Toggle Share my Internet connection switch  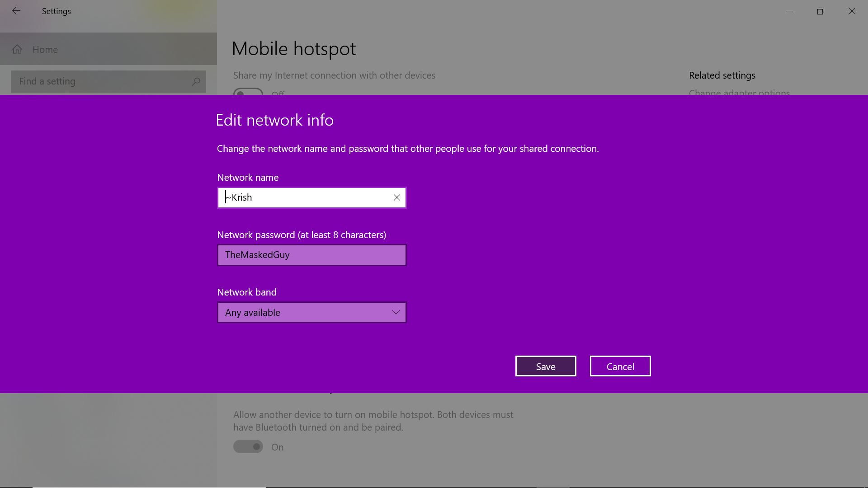coord(248,92)
